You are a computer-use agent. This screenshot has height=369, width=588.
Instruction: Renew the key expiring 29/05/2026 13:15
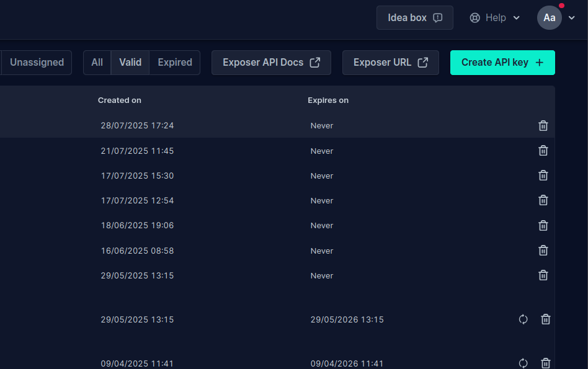coord(523,319)
